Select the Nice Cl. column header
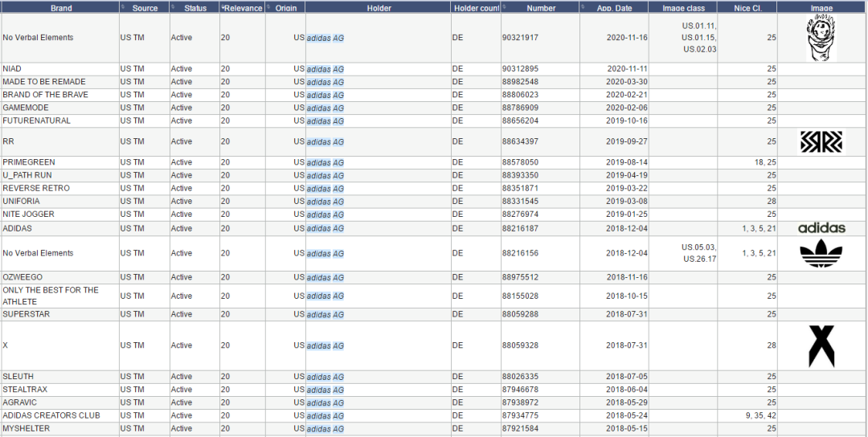 (x=747, y=8)
